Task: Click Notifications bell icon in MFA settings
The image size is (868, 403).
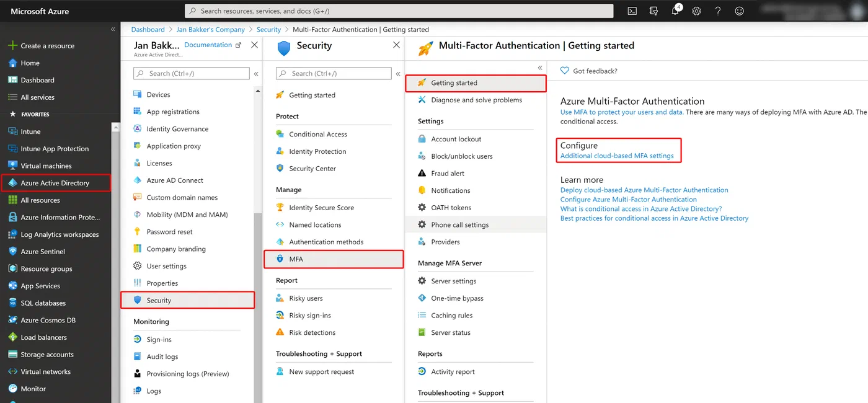Action: coord(422,190)
